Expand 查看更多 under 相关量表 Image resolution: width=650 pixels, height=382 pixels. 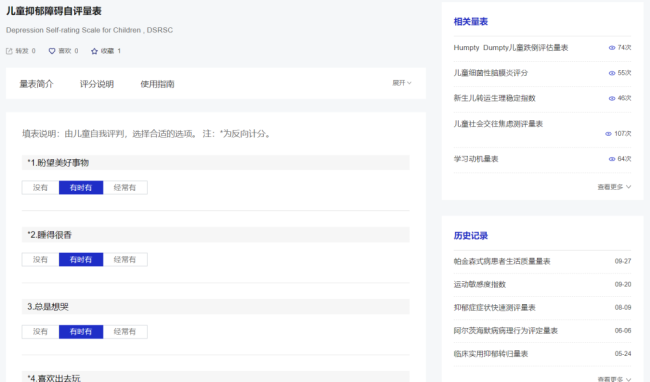[x=614, y=187]
